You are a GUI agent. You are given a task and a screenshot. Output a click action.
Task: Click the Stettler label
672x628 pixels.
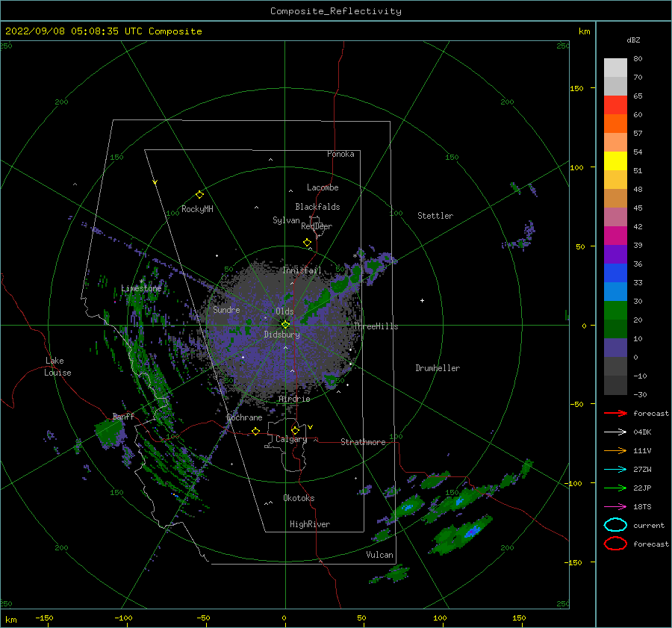coord(435,216)
